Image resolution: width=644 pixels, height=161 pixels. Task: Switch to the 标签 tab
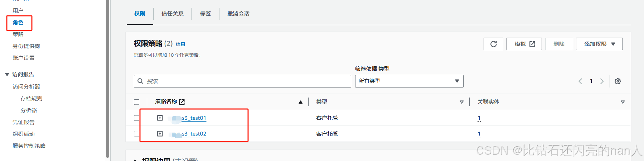pos(205,14)
